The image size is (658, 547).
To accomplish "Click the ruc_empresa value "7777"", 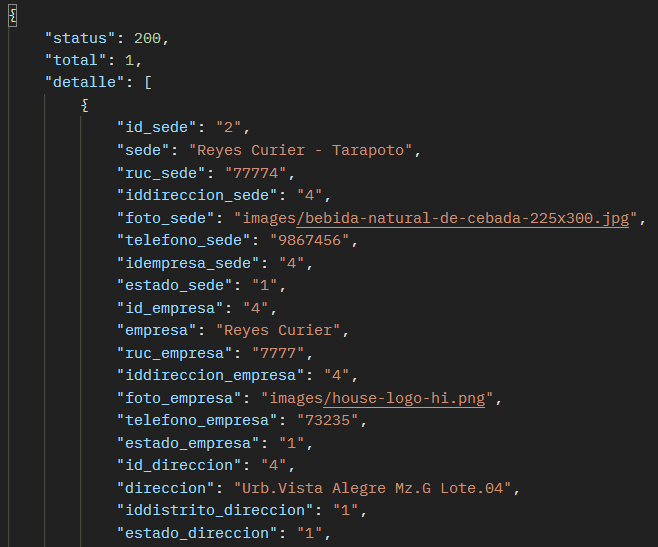I will [282, 353].
